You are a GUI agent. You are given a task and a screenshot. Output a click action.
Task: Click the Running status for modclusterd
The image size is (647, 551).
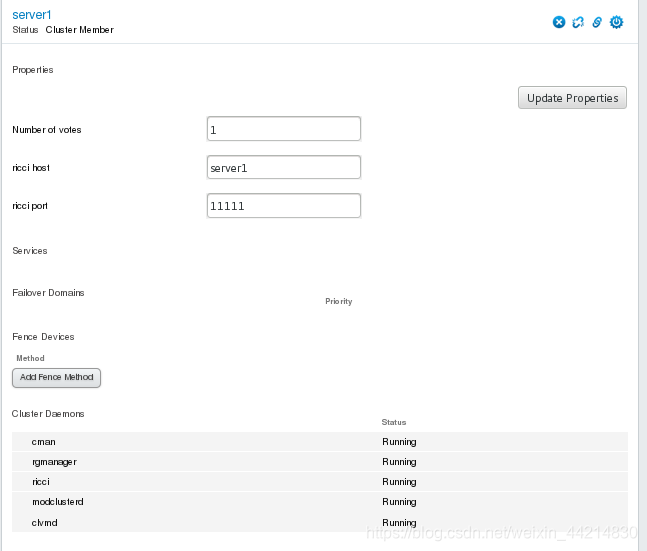pyautogui.click(x=399, y=501)
